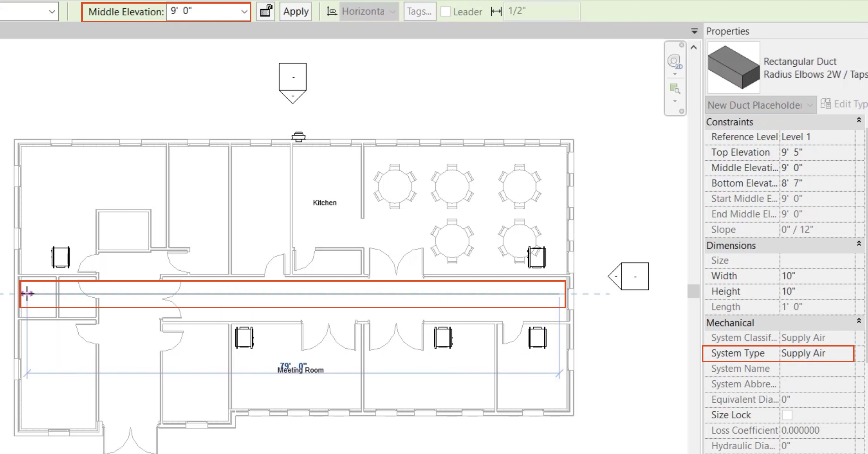This screenshot has width=868, height=454.
Task: Collapse the Dimensions section
Action: pyautogui.click(x=859, y=244)
